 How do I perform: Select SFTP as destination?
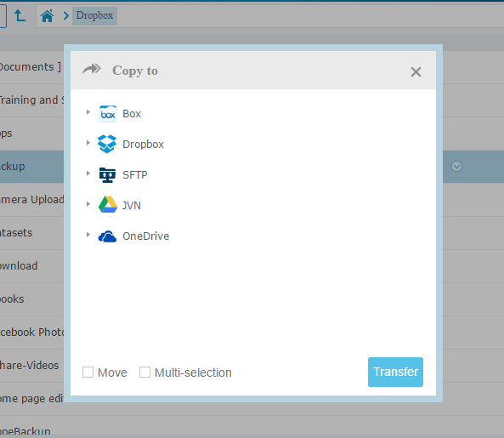[x=135, y=175]
